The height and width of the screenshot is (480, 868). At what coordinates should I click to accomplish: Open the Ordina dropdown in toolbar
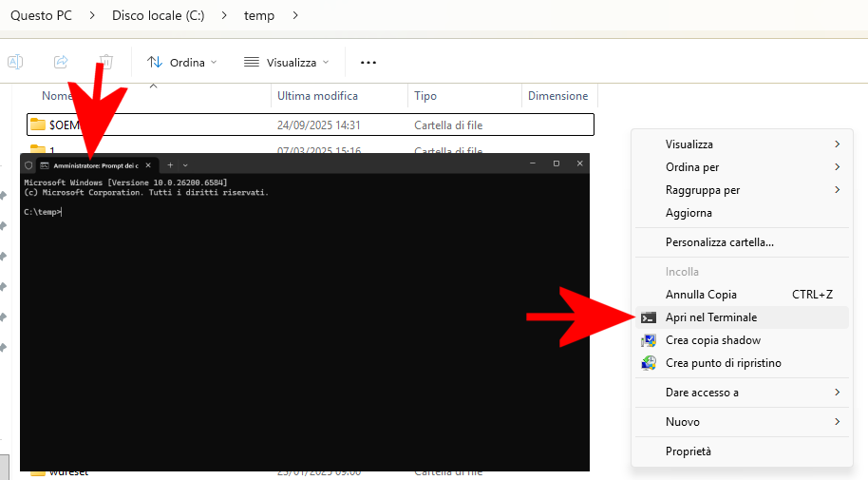pos(182,62)
